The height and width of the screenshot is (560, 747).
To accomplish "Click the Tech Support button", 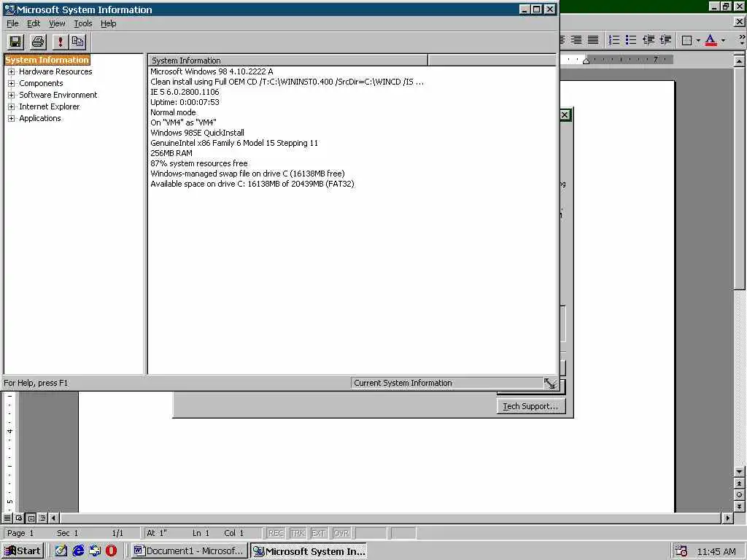I will pos(531,406).
